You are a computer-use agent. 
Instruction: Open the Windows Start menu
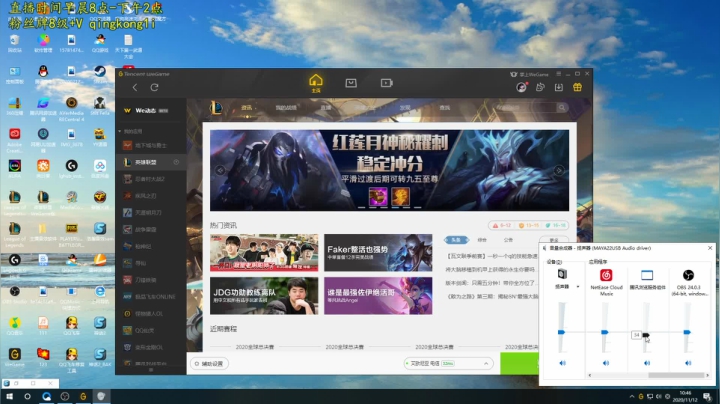9,396
